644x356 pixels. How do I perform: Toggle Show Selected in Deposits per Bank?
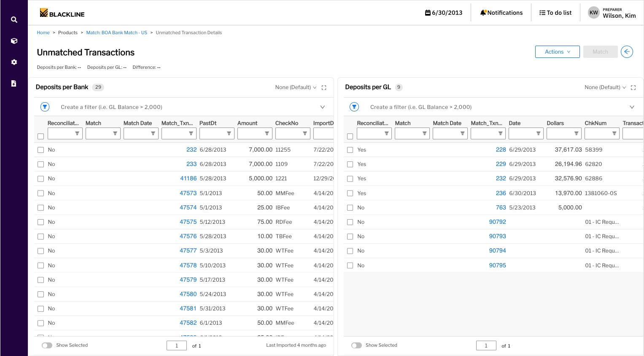point(47,345)
